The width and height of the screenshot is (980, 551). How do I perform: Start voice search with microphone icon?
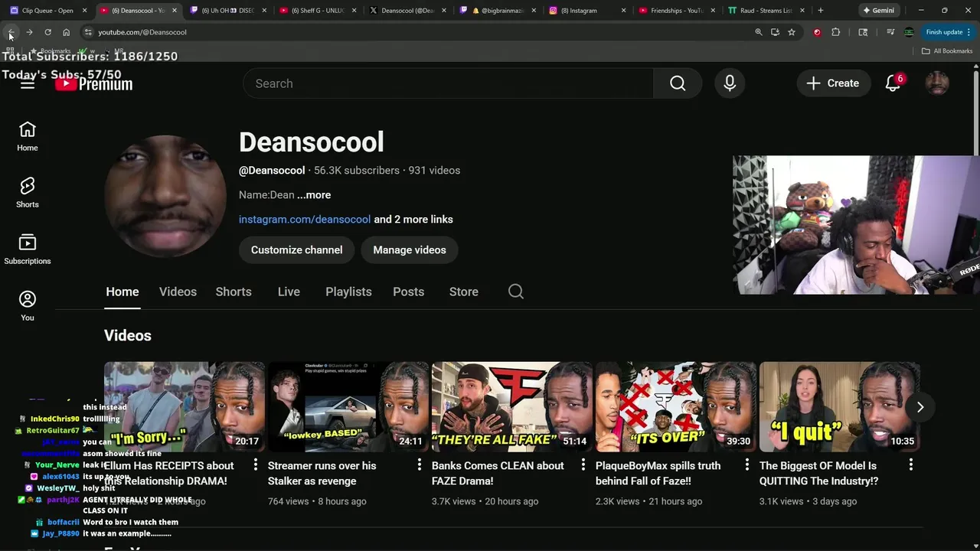point(730,83)
